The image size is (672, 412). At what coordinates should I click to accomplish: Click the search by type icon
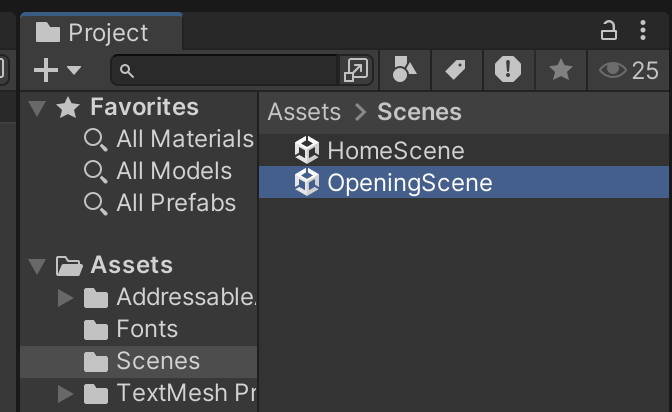(405, 70)
